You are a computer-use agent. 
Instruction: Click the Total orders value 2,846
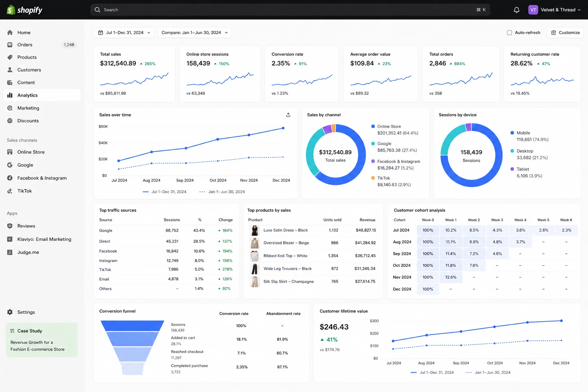tap(438, 64)
